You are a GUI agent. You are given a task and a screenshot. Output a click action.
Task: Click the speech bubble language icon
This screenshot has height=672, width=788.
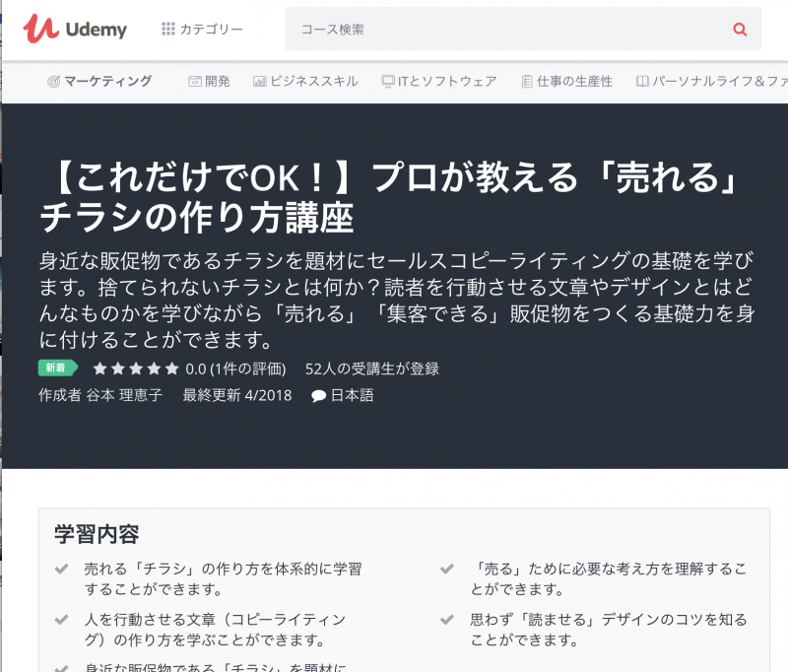[318, 396]
